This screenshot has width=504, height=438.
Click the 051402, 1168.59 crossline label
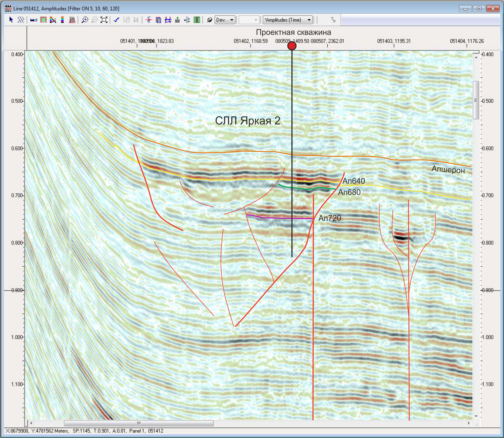tap(250, 41)
